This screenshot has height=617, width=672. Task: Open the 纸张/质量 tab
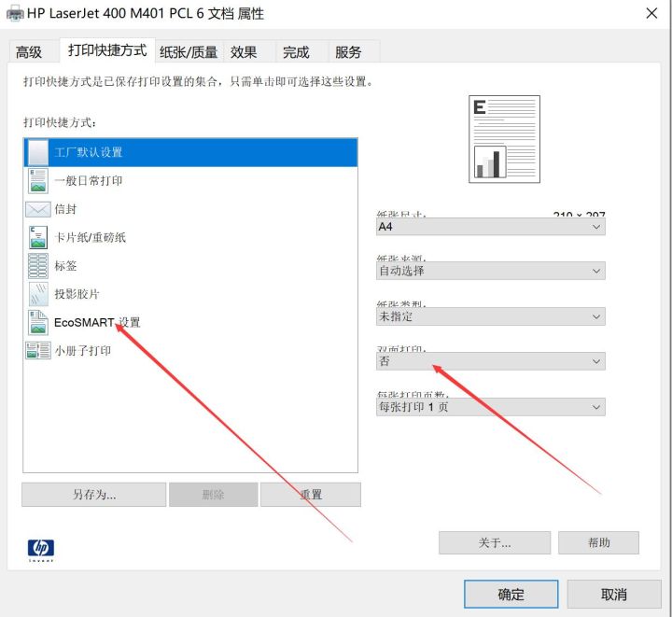(189, 52)
